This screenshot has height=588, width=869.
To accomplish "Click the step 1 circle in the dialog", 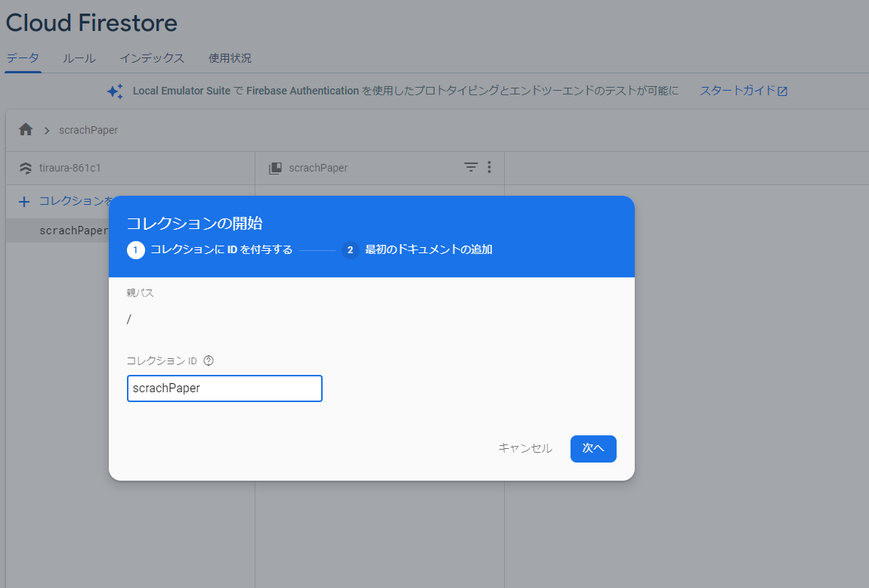I will click(x=136, y=249).
